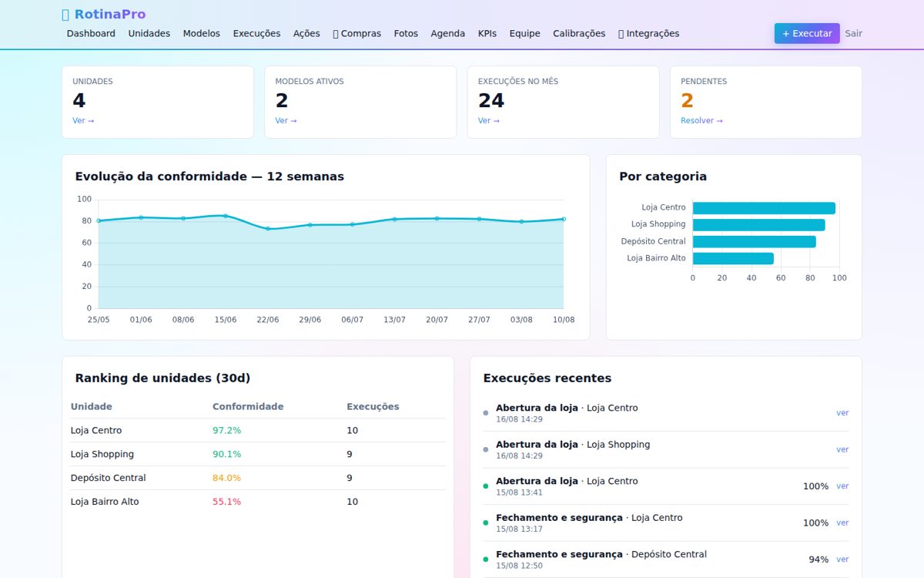This screenshot has height=578, width=924.
Task: Click the Loja Centro category bar
Action: pos(764,208)
